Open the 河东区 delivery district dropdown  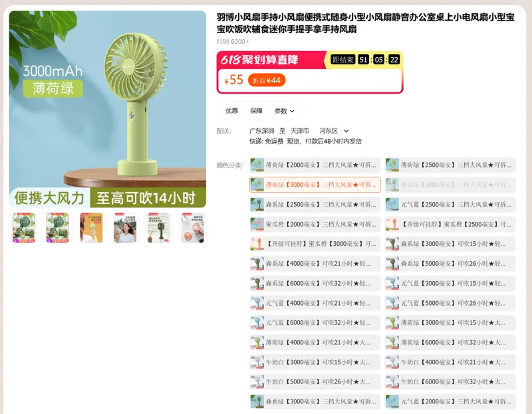334,131
